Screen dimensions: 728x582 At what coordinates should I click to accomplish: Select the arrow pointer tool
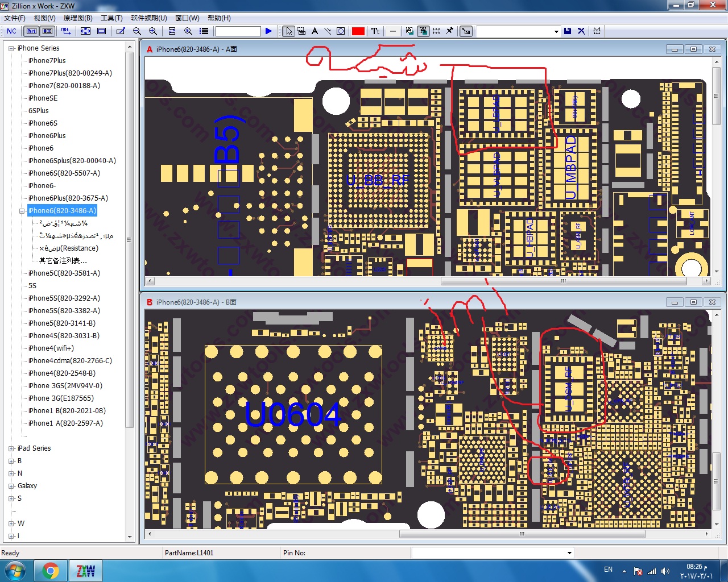[x=289, y=31]
